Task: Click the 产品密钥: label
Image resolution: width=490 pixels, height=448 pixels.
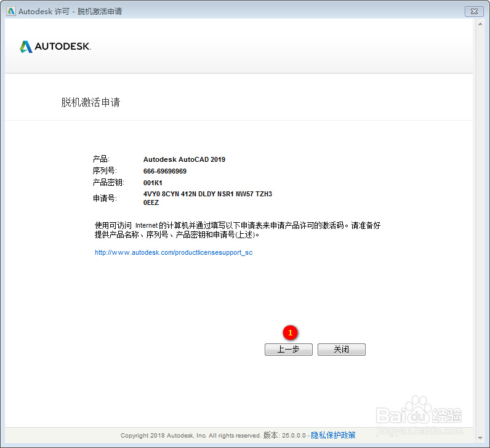Action: tap(108, 182)
